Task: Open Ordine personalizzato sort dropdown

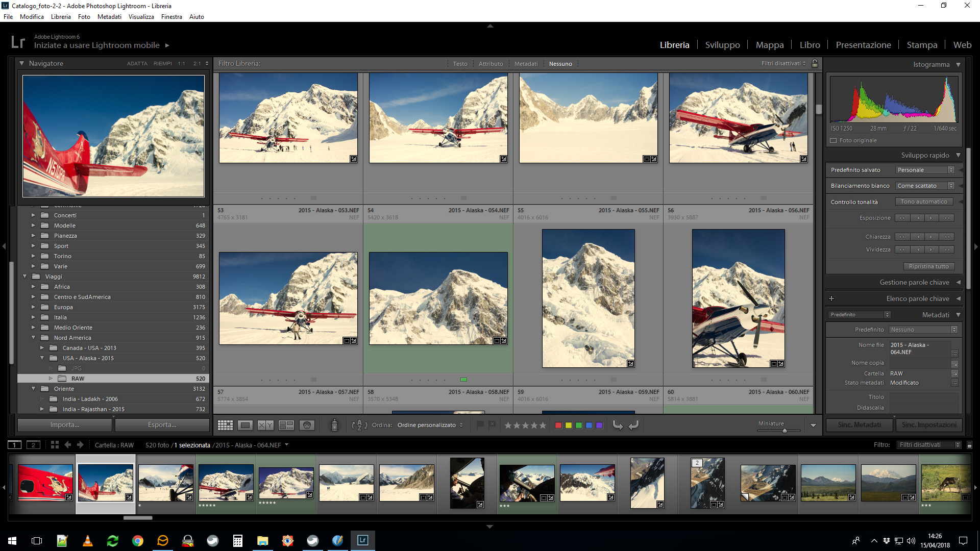Action: [x=430, y=425]
